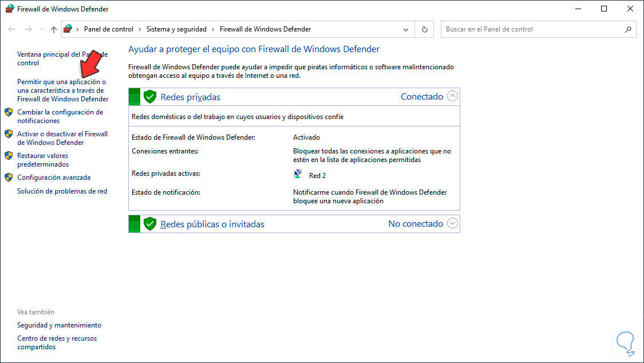Click the search magnifier icon
Viewport: 644px width, 363px height.
coord(628,30)
